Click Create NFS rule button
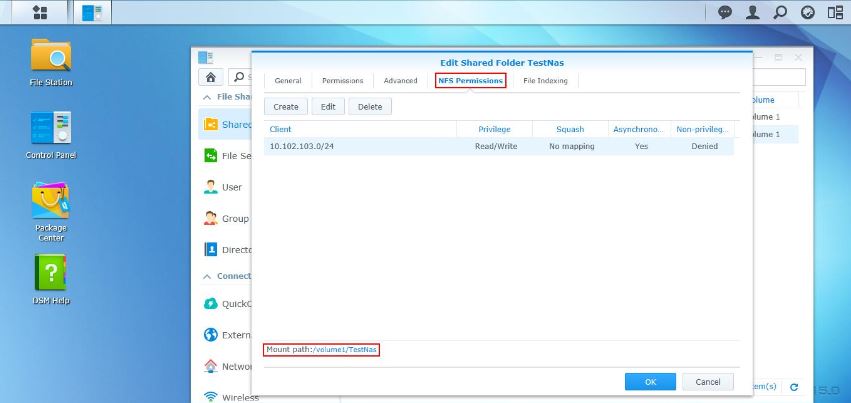851x403 pixels. [x=286, y=107]
